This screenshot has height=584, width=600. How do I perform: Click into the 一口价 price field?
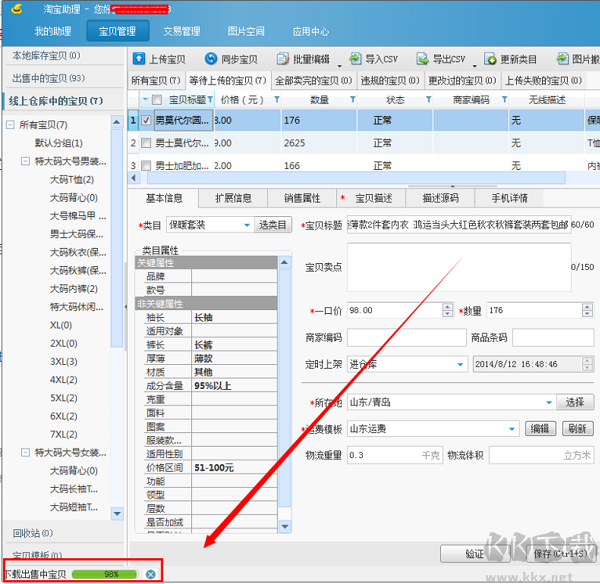[x=395, y=311]
